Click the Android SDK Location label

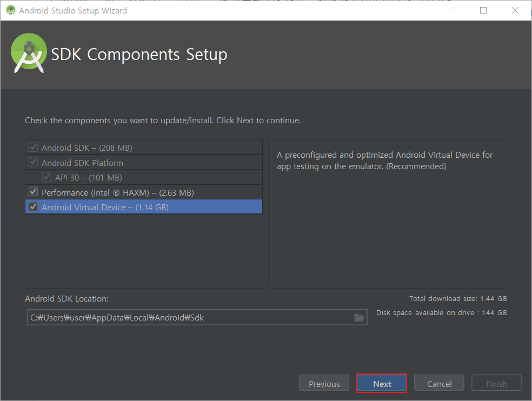(66, 298)
